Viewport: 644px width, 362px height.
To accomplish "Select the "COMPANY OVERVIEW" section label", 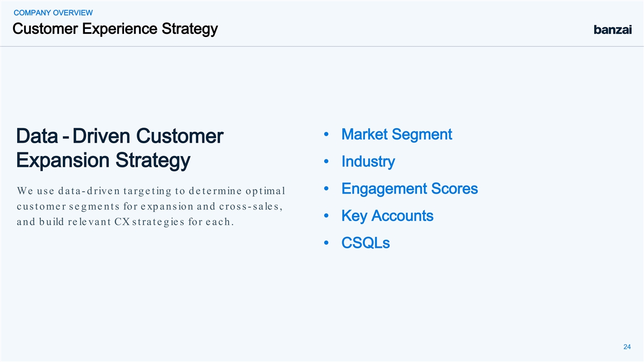I will tap(52, 13).
